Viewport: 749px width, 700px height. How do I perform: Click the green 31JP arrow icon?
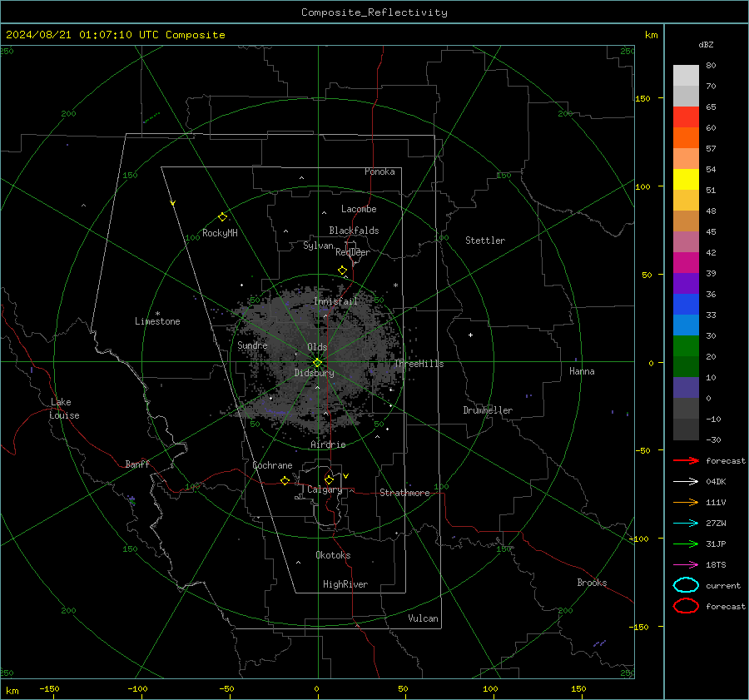point(686,544)
